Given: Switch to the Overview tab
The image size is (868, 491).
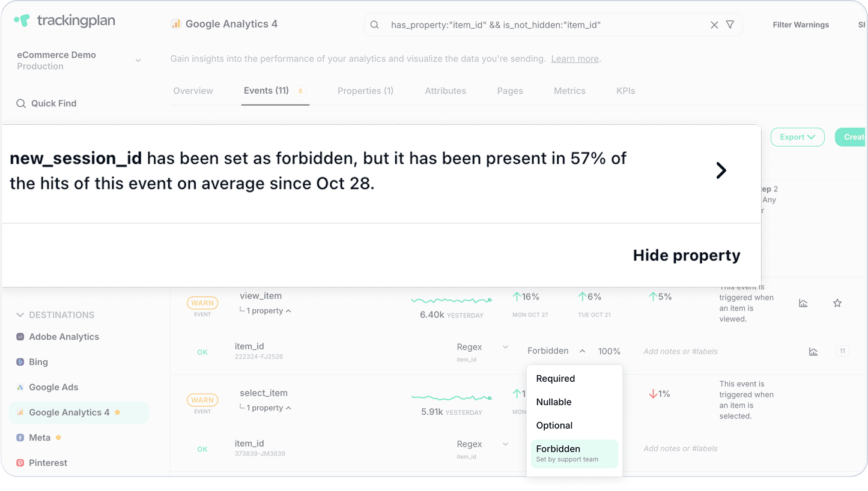Looking at the screenshot, I should point(193,91).
